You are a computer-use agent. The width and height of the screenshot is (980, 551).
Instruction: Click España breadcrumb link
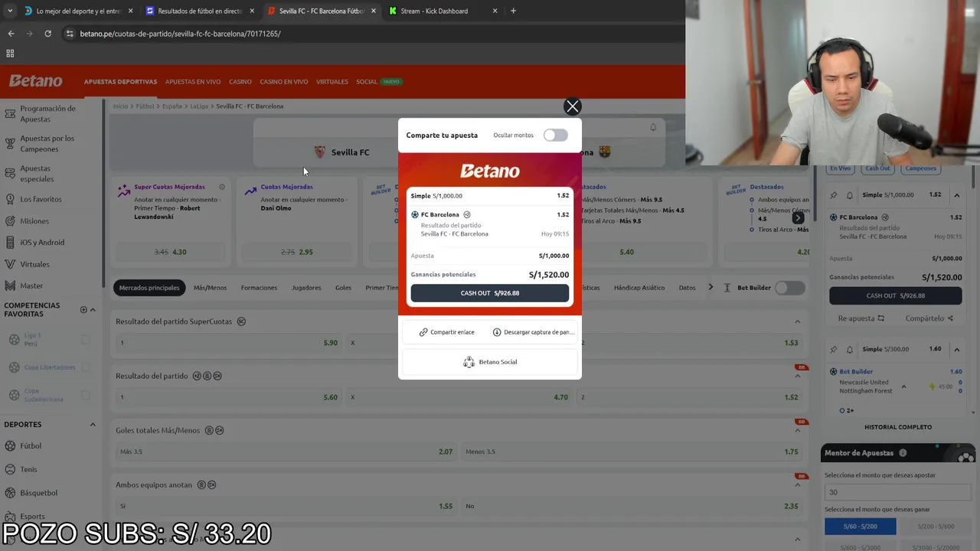pos(171,106)
